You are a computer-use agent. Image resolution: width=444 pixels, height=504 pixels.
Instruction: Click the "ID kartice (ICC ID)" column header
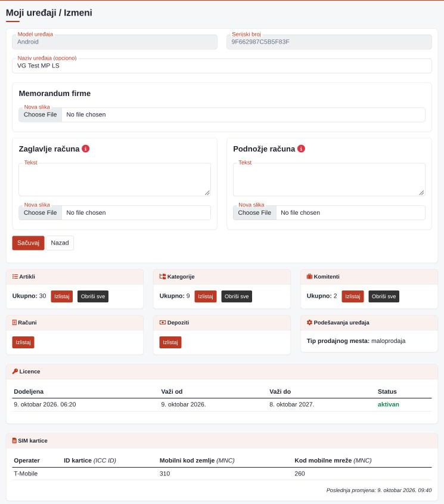click(x=90, y=460)
